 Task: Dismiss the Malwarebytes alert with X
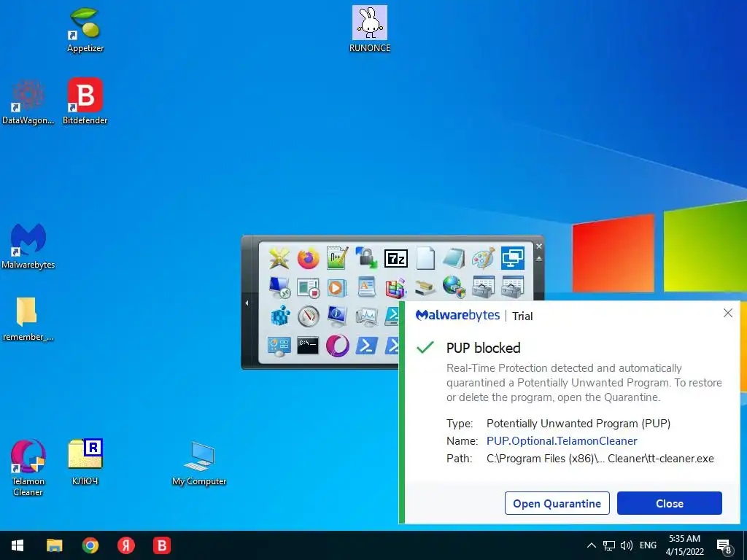coord(728,313)
